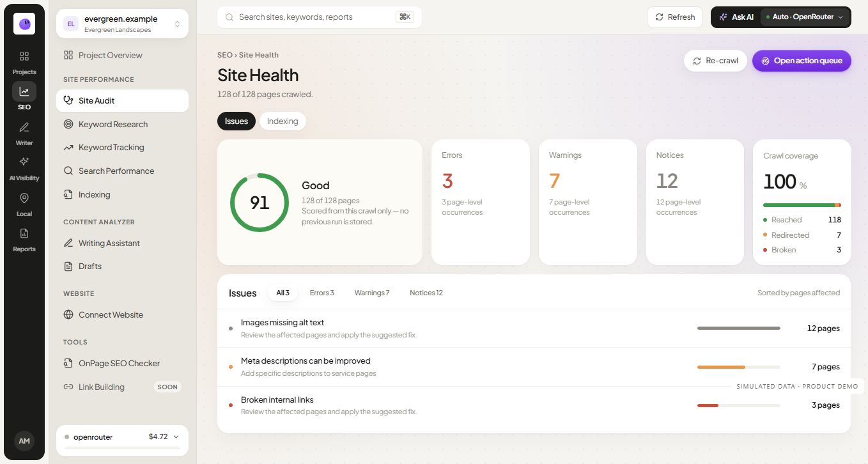Click the Warnings summary card
This screenshot has height=464, width=868.
point(588,202)
